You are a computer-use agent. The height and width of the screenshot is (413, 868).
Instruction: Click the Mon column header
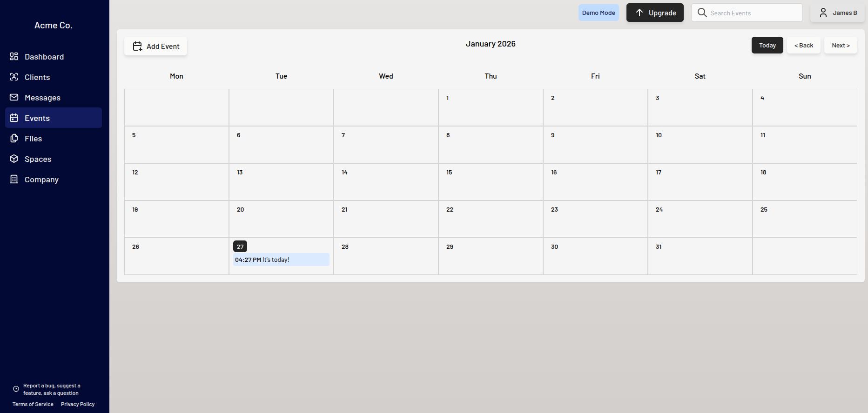pos(176,76)
